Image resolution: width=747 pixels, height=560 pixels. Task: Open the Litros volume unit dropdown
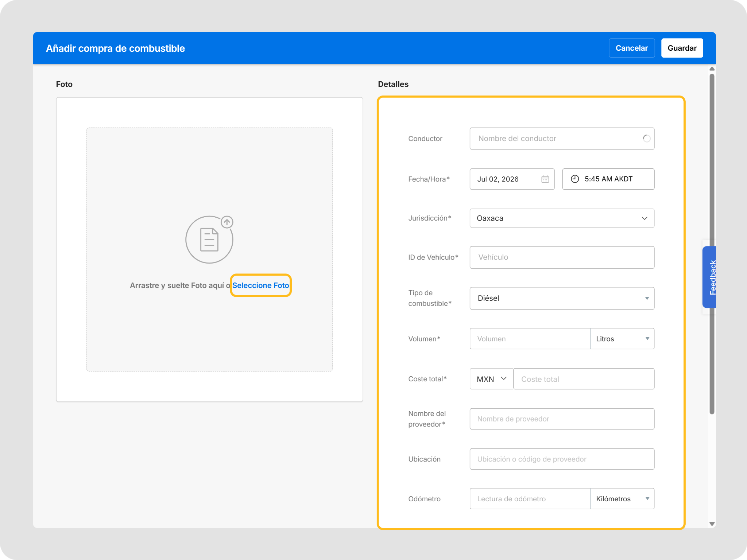click(622, 339)
